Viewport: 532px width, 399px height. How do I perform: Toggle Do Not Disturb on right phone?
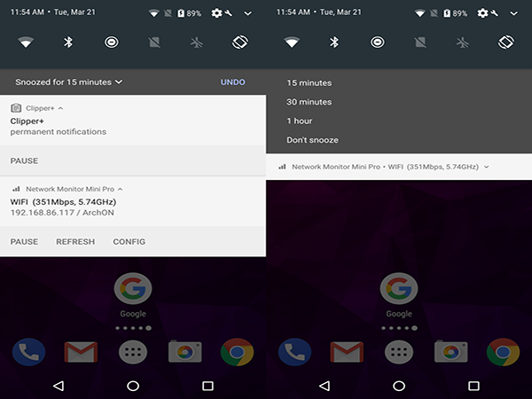click(x=378, y=43)
